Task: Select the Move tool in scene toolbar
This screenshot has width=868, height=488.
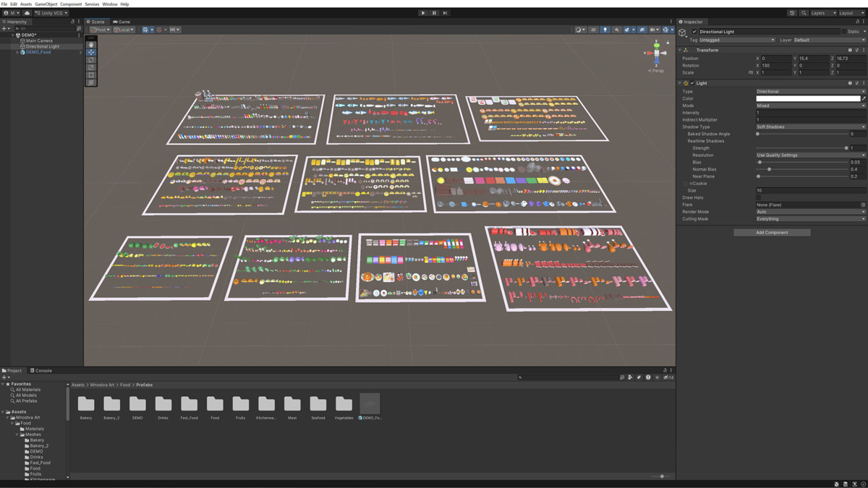Action: coord(91,52)
